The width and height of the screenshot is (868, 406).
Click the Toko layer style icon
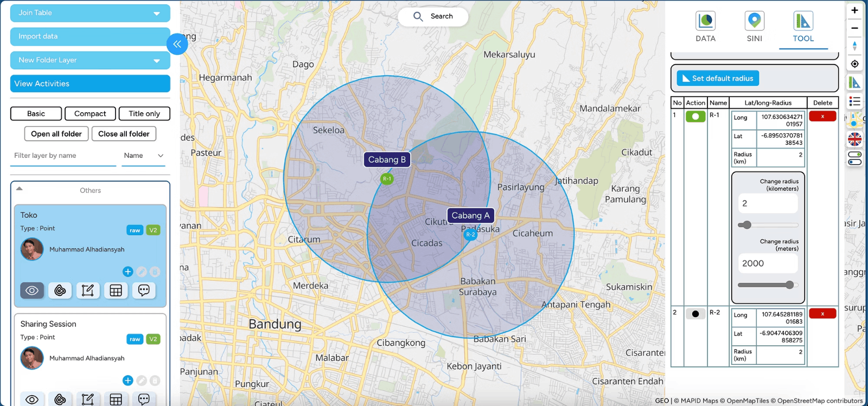(60, 291)
